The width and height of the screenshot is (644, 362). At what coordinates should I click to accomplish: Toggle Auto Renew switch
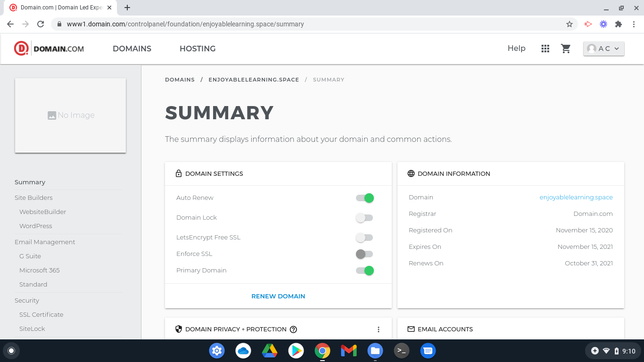(365, 198)
